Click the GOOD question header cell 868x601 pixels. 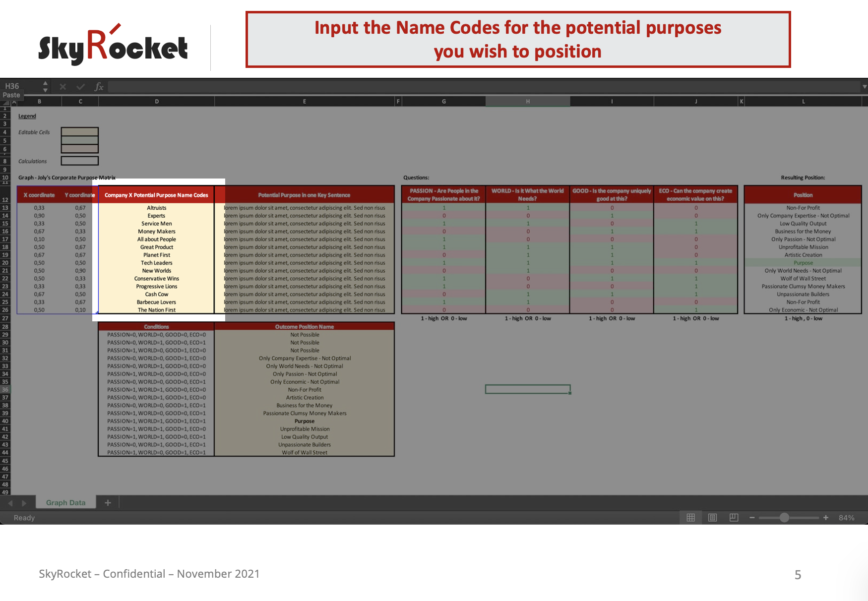coord(612,195)
